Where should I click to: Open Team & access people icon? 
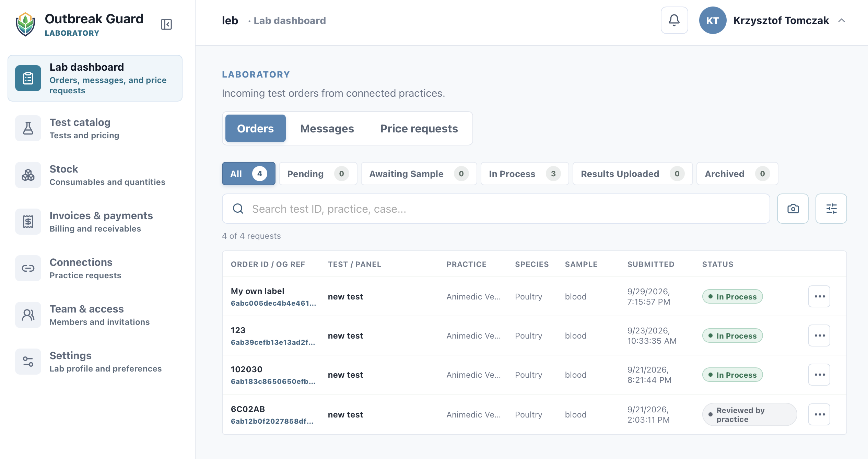point(28,315)
